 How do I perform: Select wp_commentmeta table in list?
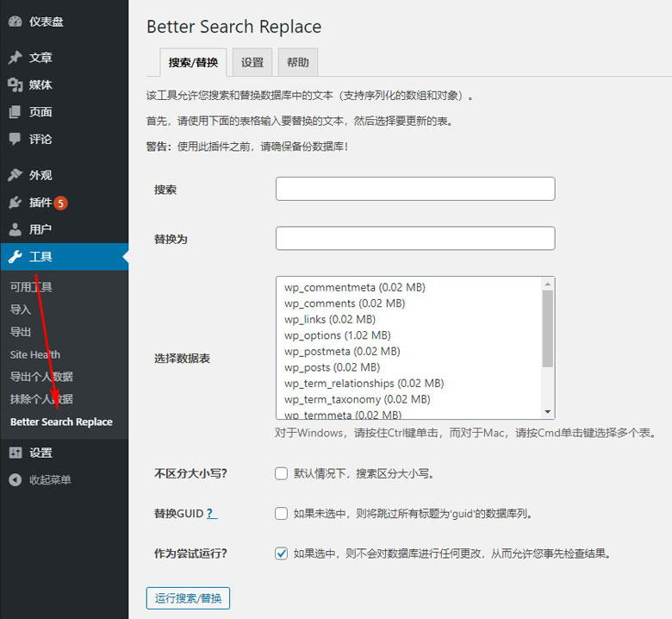[355, 287]
